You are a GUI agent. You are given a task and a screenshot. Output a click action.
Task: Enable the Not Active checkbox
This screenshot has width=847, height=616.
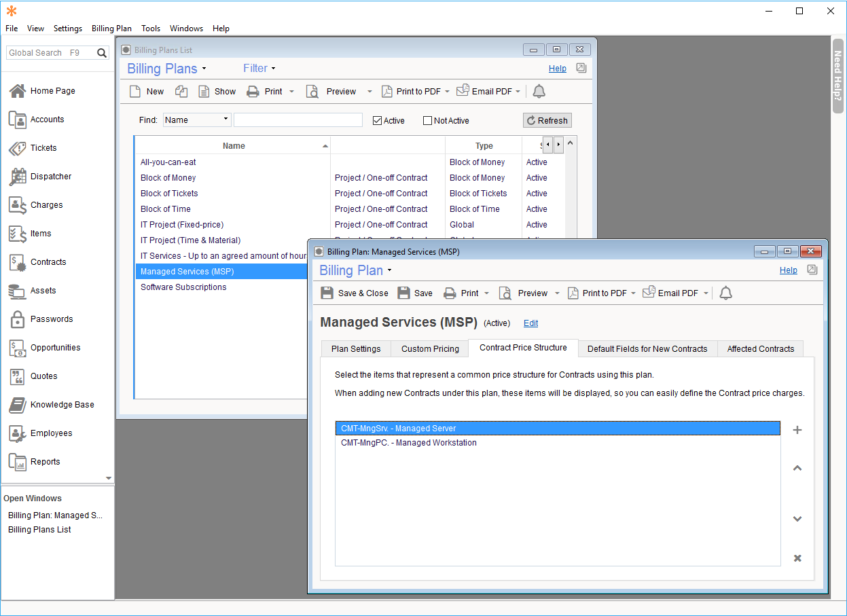click(x=427, y=121)
